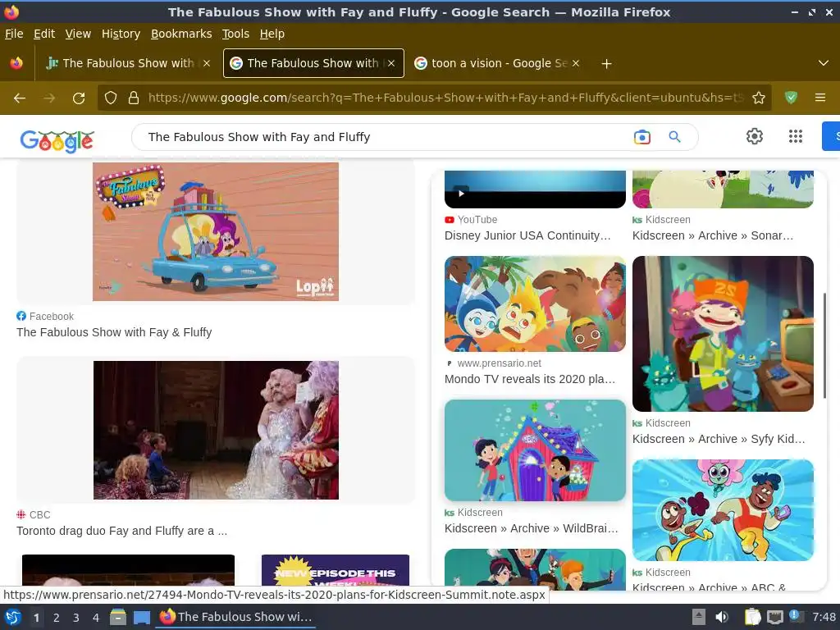Image resolution: width=840 pixels, height=630 pixels.
Task: Open Google quick settings gear
Action: [755, 136]
